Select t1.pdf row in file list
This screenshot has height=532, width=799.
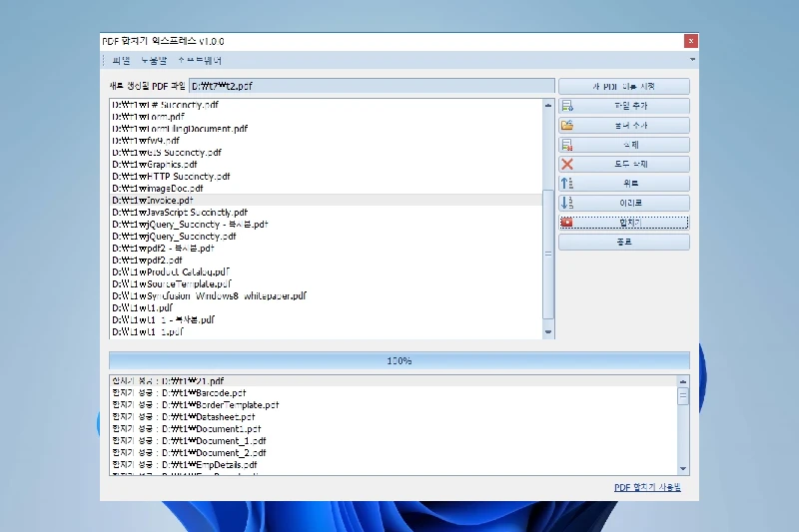pyautogui.click(x=327, y=308)
